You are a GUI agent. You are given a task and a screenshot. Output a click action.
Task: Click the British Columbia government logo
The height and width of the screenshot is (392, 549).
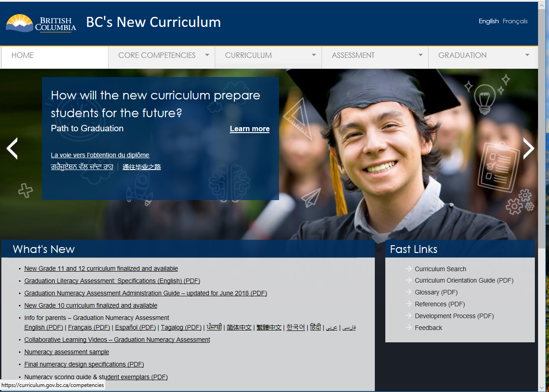point(40,23)
